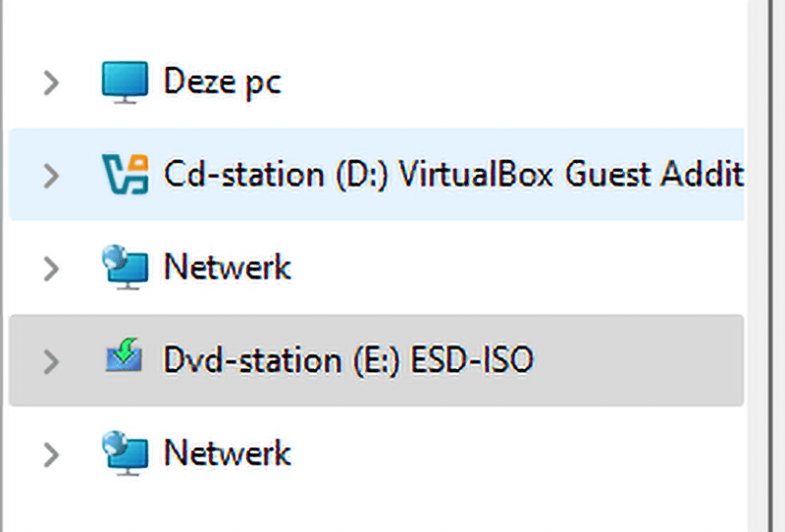Select the Netwerk label beneath Dvd-station

pyautogui.click(x=227, y=453)
